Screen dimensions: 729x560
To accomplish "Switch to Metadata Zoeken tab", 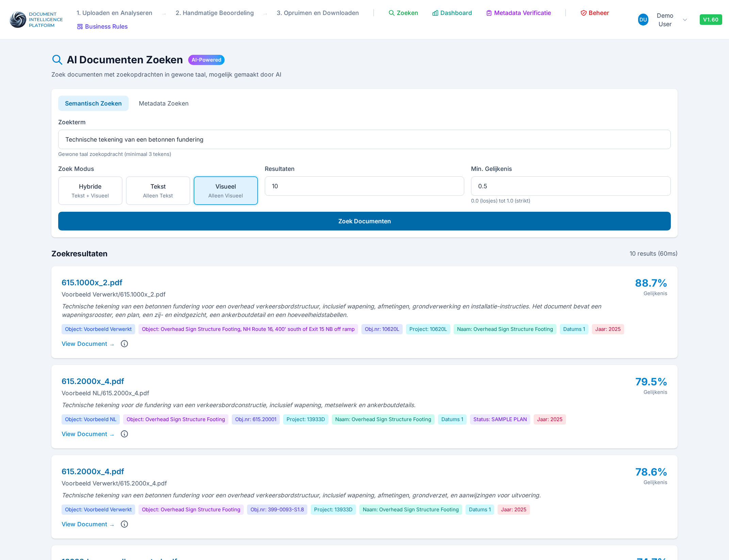I will [x=164, y=103].
